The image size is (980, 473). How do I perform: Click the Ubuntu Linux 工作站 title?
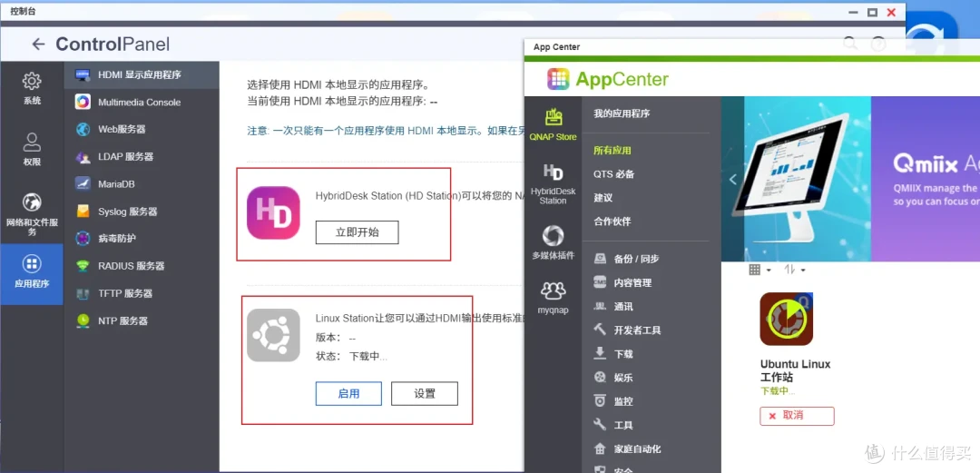click(x=795, y=370)
